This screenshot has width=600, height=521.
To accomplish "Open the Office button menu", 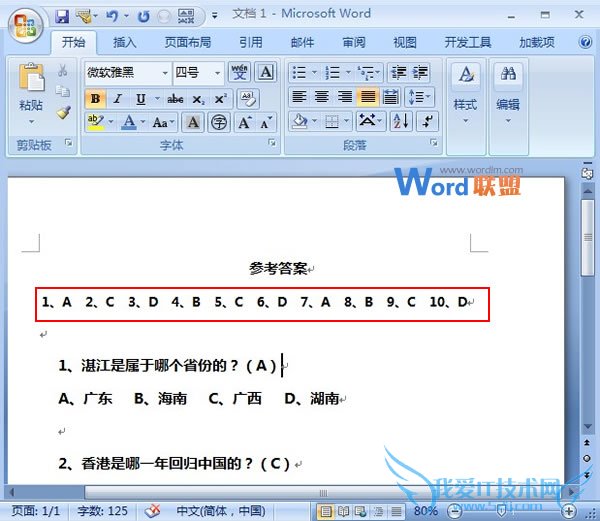I will coord(25,24).
